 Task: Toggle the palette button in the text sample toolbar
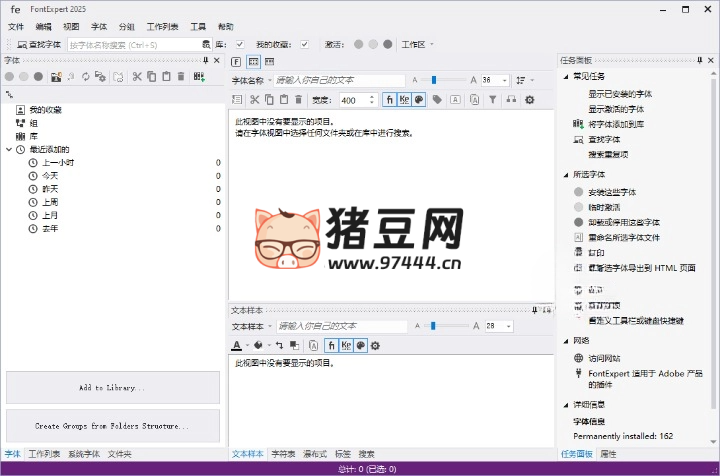pyautogui.click(x=361, y=346)
